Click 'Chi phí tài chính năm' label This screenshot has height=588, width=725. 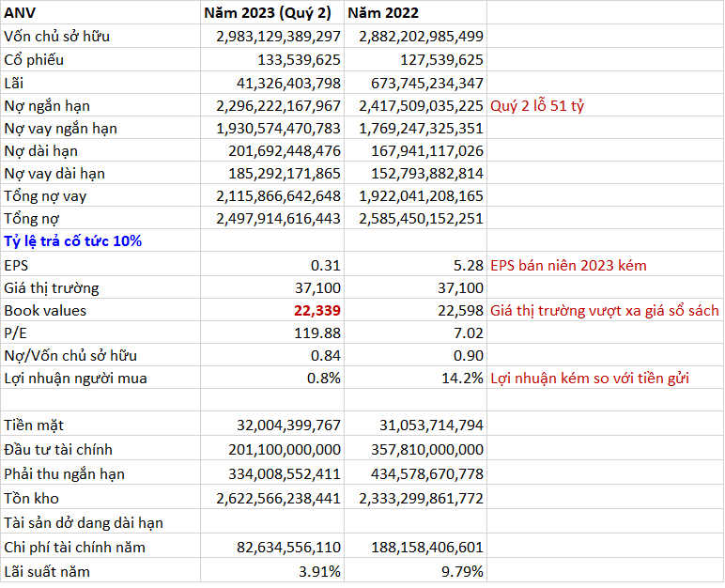point(74,548)
